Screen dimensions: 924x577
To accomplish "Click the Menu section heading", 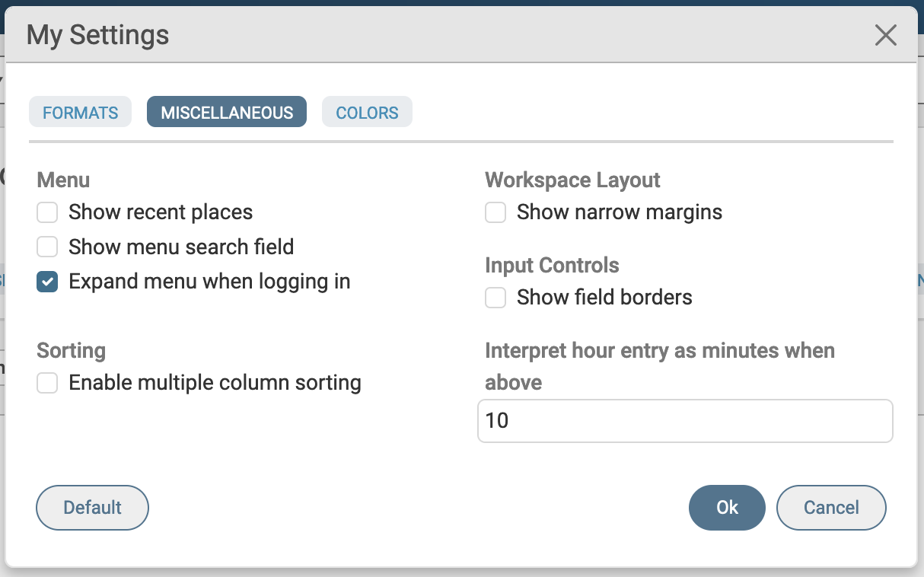I will point(63,180).
